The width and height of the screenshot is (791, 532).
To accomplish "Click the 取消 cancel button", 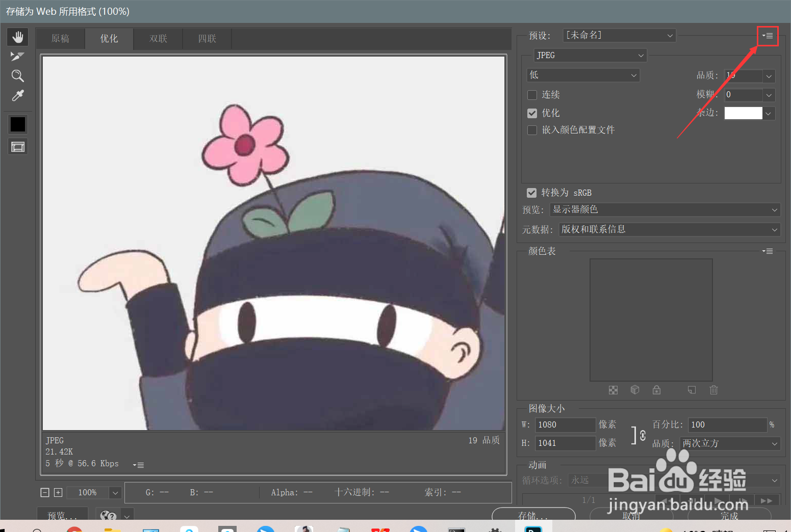I will (x=631, y=515).
